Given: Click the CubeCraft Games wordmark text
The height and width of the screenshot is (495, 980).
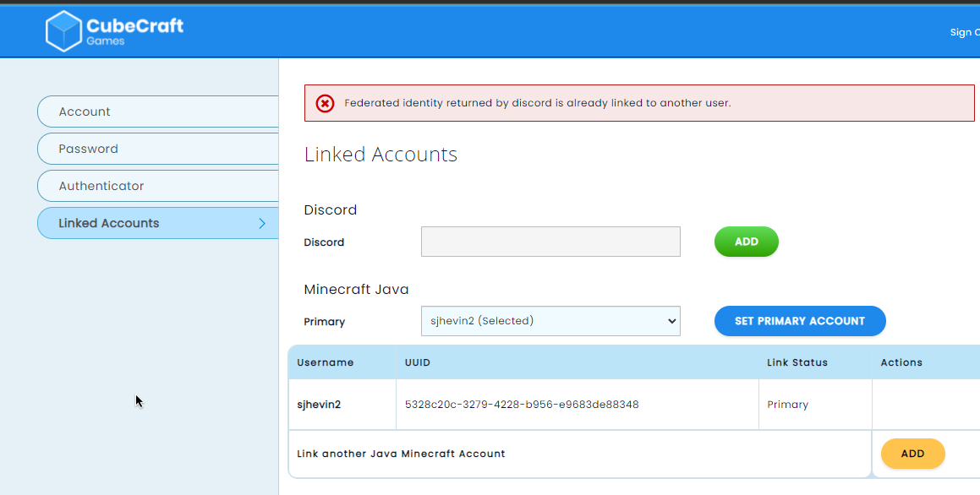Looking at the screenshot, I should 135,31.
